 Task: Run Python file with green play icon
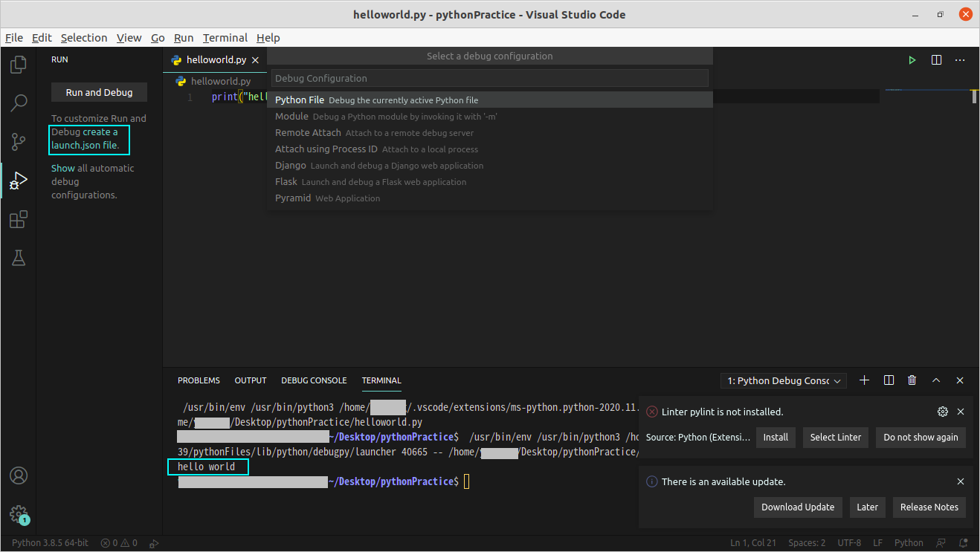click(x=912, y=60)
